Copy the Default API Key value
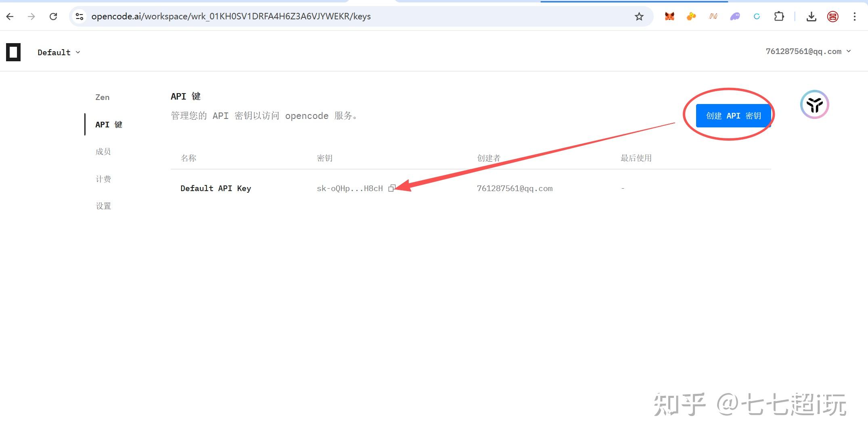 (x=391, y=188)
